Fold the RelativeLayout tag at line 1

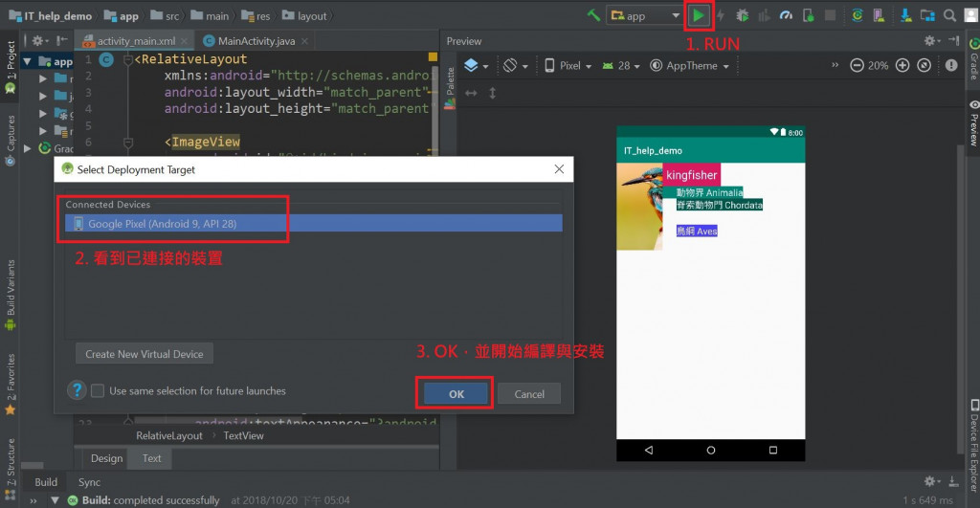point(128,59)
